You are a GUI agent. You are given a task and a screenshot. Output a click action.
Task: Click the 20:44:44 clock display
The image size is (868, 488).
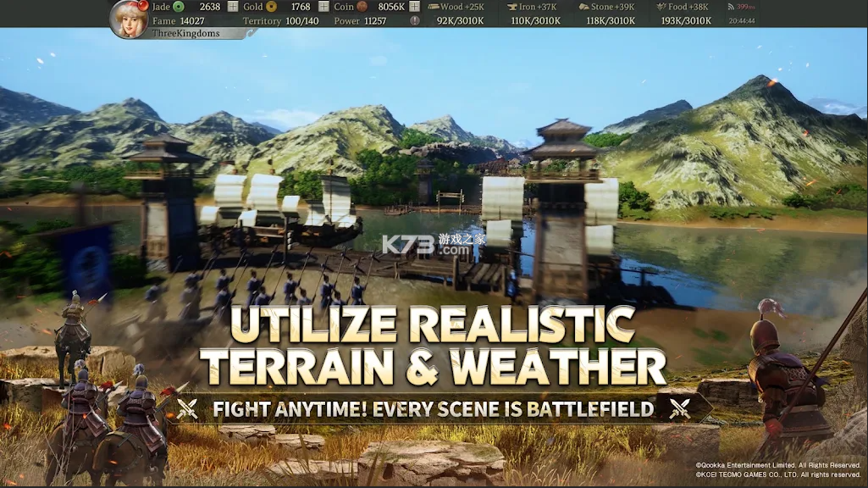point(742,20)
